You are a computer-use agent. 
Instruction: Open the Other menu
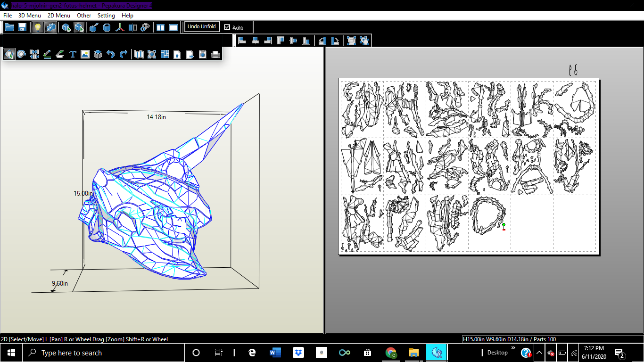(84, 16)
